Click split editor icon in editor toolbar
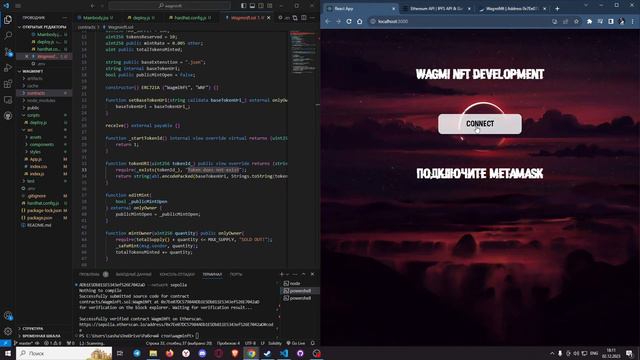640x360 pixels. (x=304, y=18)
